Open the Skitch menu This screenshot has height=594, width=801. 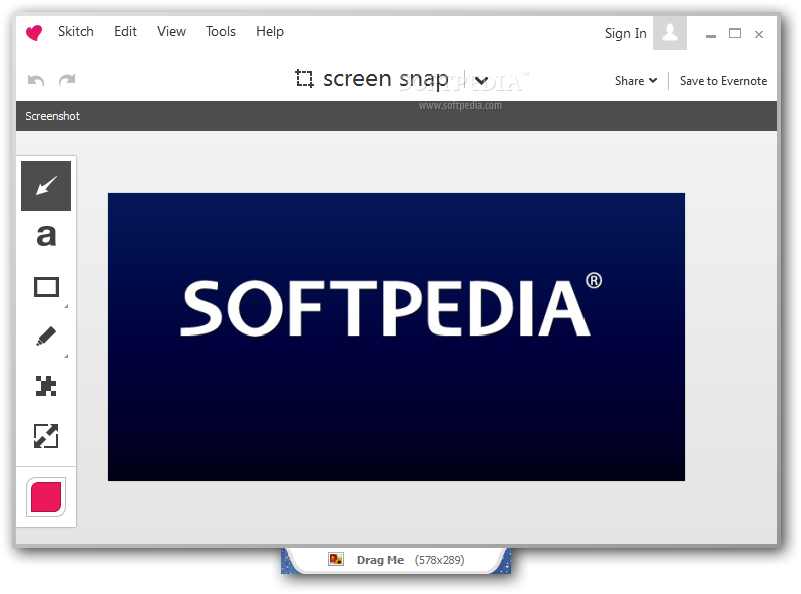pos(76,32)
